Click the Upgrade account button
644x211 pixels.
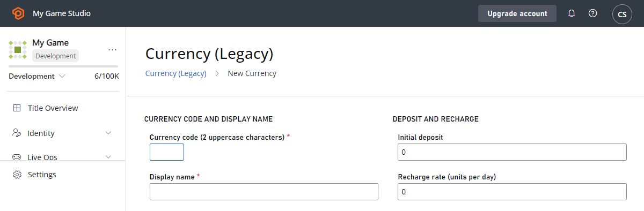point(517,13)
